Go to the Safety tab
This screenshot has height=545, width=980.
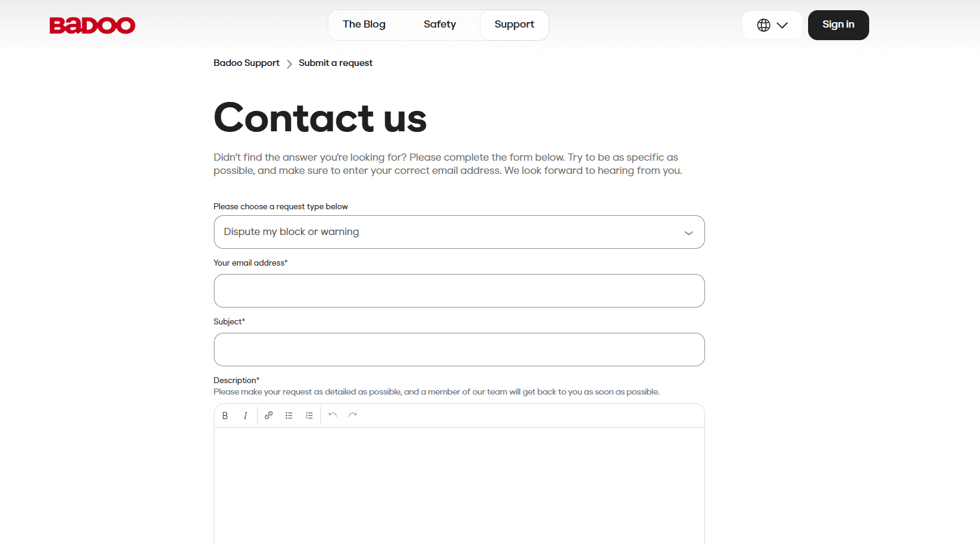point(440,25)
